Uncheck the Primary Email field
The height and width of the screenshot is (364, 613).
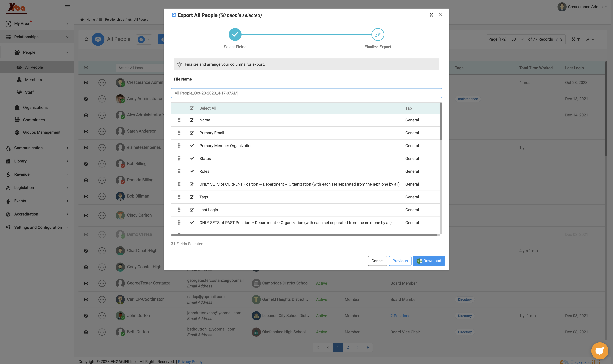click(x=192, y=133)
